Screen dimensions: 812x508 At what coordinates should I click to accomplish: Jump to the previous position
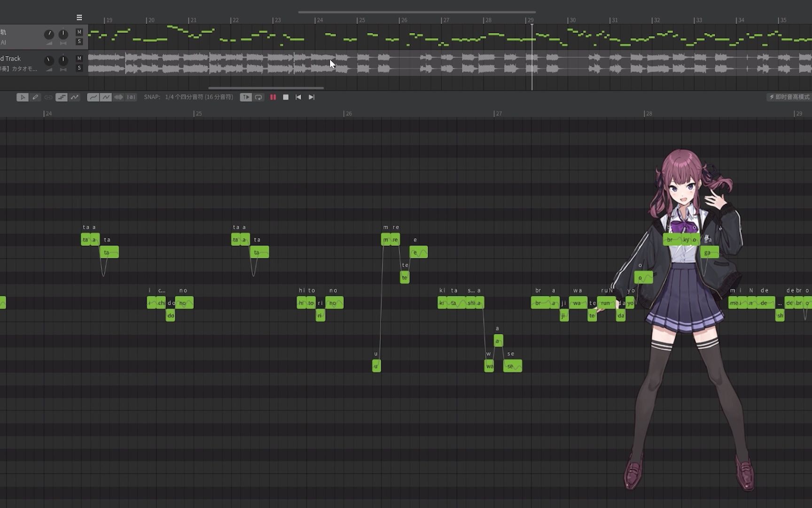pyautogui.click(x=298, y=97)
